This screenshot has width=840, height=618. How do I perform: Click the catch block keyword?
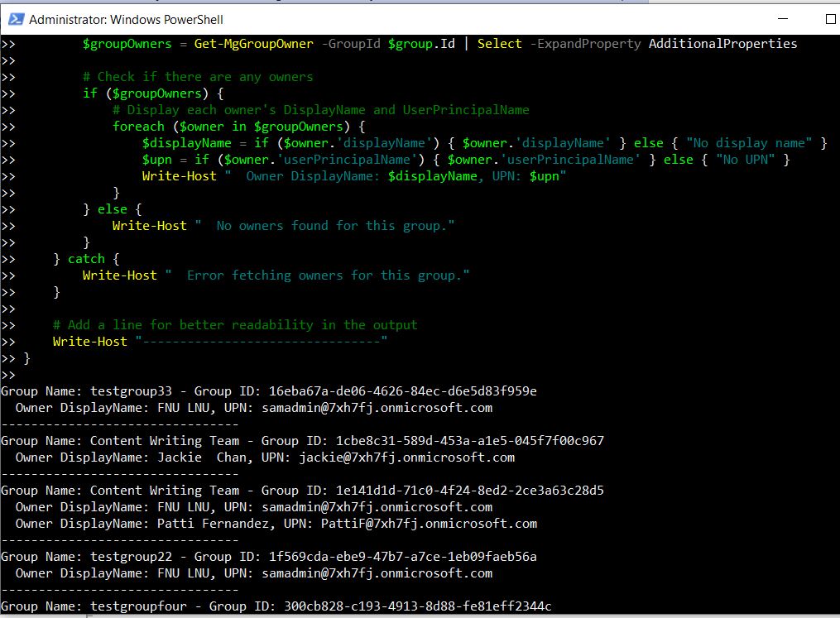pos(86,258)
